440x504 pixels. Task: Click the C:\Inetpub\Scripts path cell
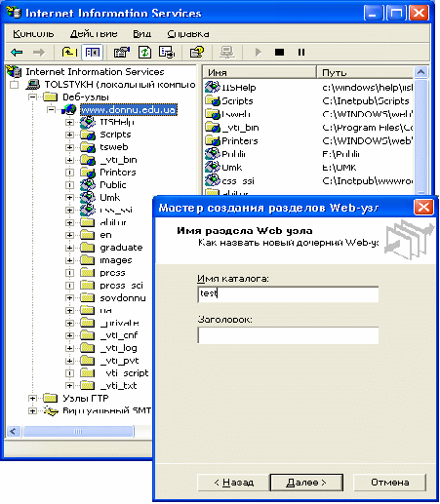pyautogui.click(x=366, y=100)
